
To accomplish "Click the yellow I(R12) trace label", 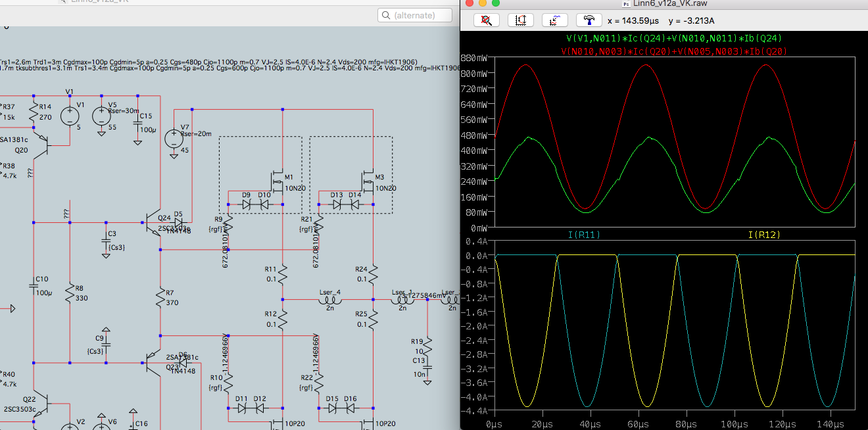I will click(x=764, y=235).
